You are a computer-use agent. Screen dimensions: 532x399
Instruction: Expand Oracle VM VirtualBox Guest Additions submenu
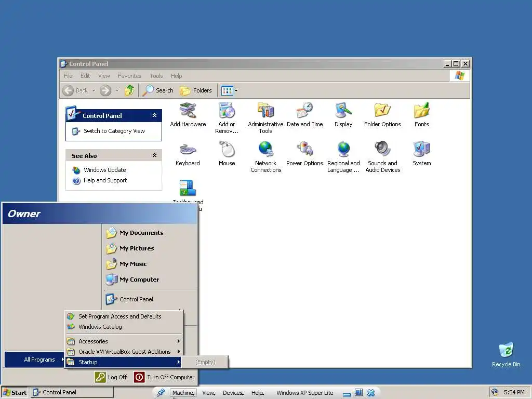coord(124,352)
